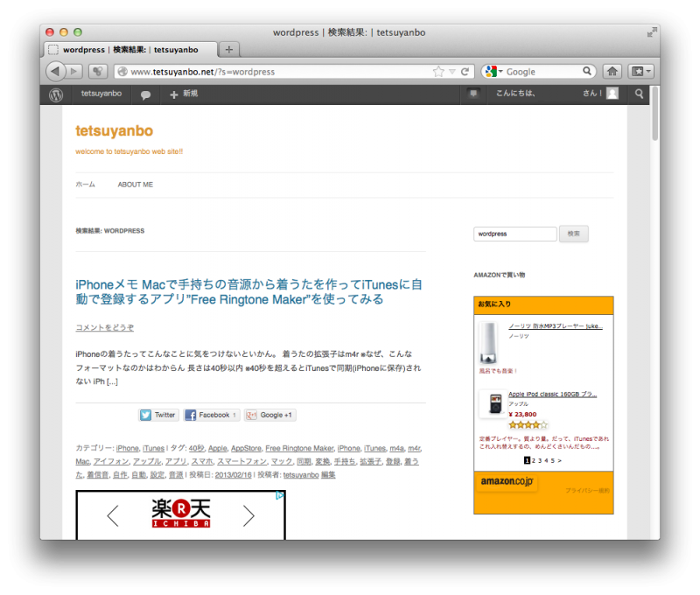Open ノーリツ 防水MP3プレーヤー product link
This screenshot has height=595, width=700.
point(556,326)
